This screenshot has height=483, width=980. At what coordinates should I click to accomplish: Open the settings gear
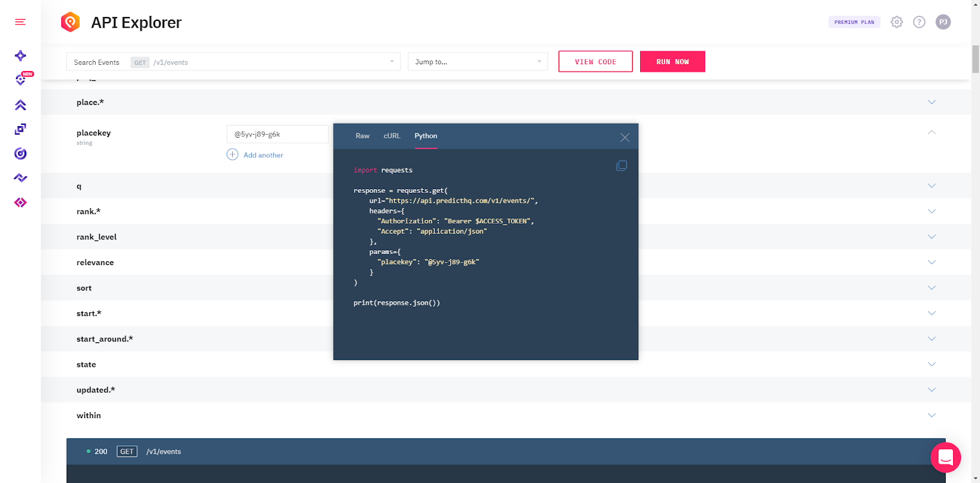click(x=897, y=22)
